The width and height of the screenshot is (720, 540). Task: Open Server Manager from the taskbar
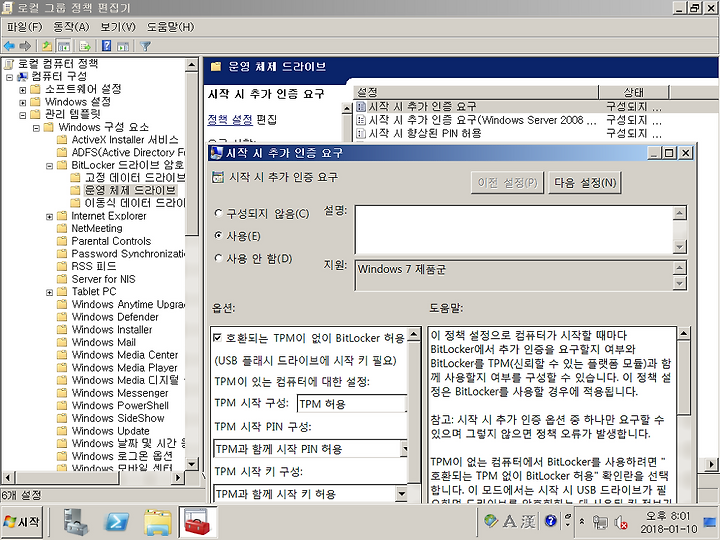pyautogui.click(x=76, y=522)
